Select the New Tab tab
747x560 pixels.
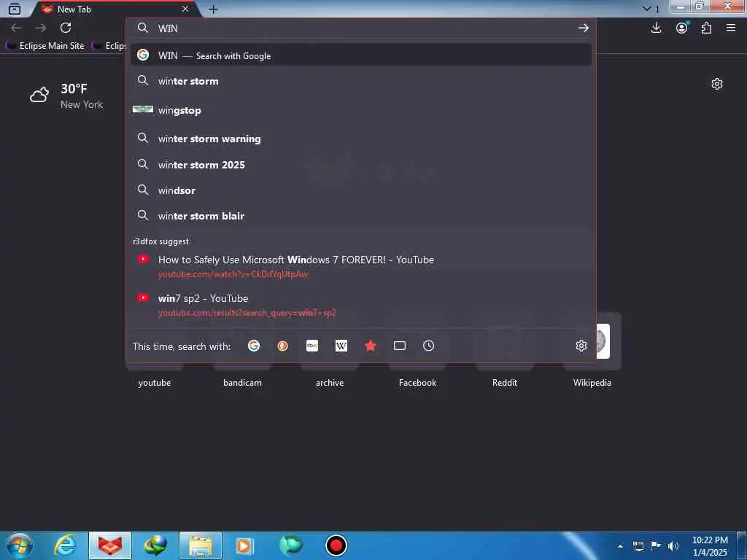(x=115, y=9)
